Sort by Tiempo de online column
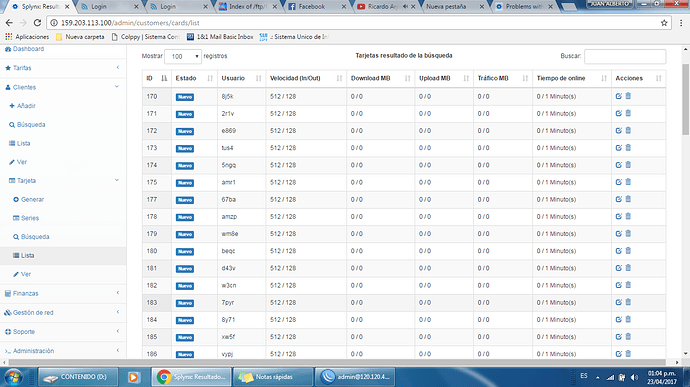690x387 pixels. point(571,78)
